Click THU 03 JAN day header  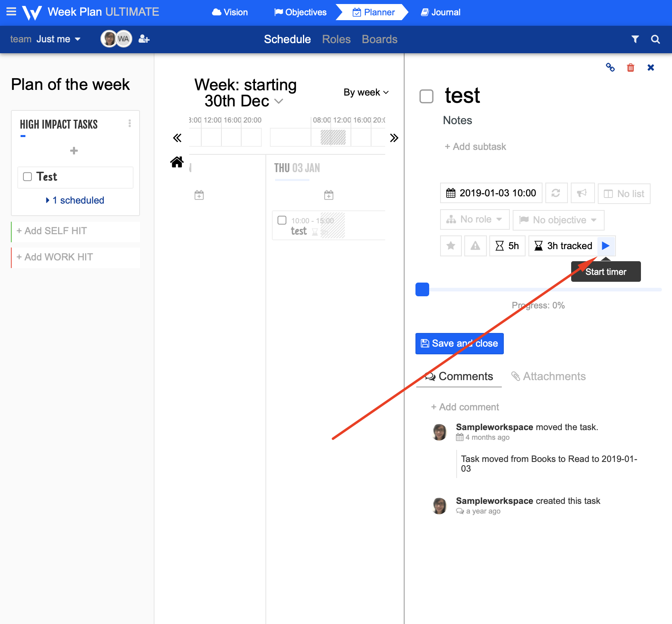coord(297,168)
